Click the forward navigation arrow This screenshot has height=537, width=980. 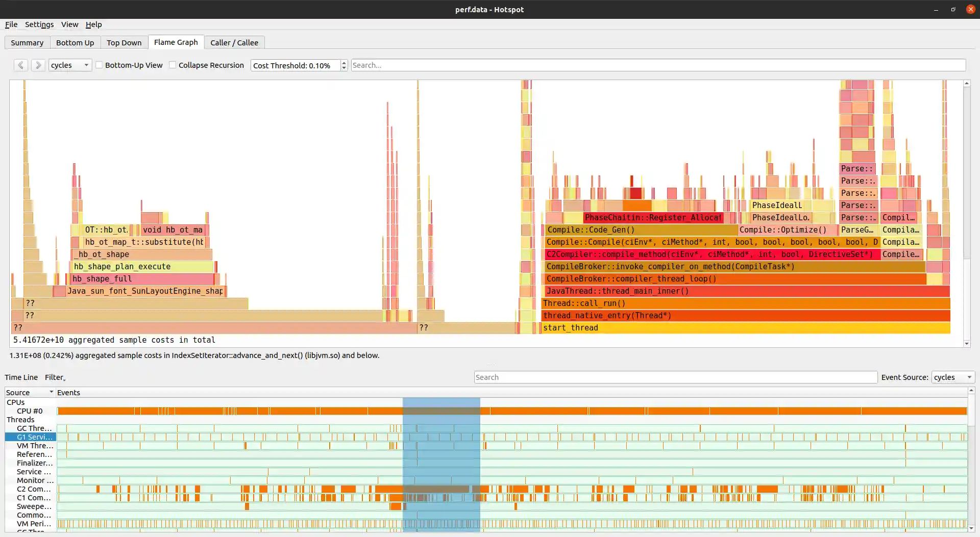click(38, 65)
